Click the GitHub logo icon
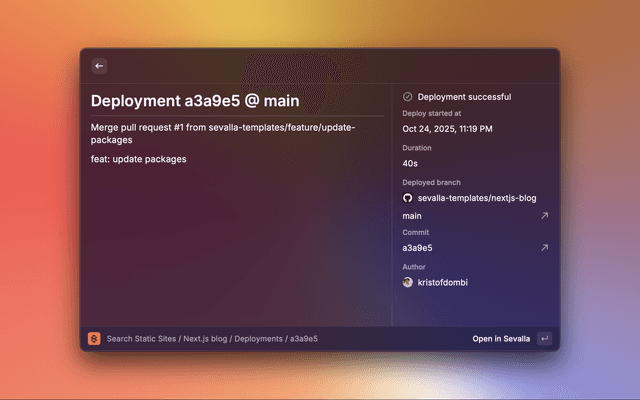This screenshot has height=400, width=640. pos(408,198)
